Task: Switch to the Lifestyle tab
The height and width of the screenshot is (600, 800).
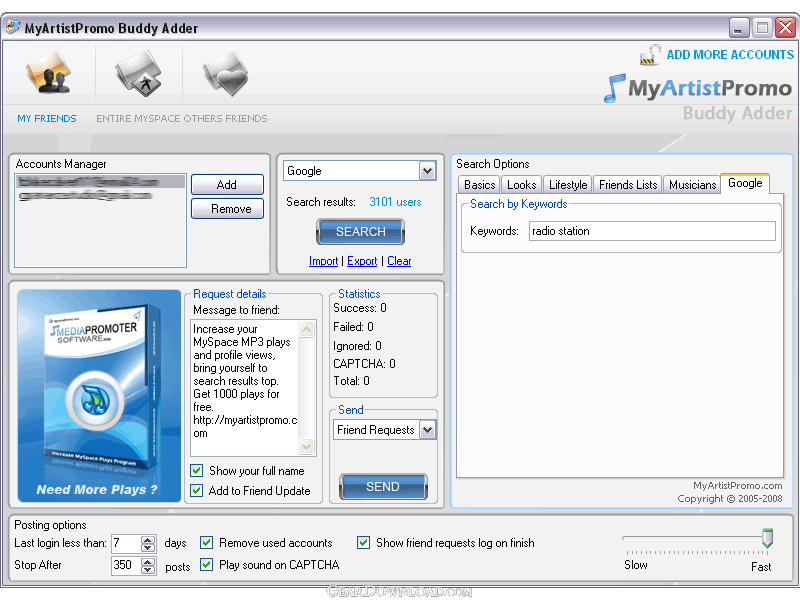Action: [568, 185]
